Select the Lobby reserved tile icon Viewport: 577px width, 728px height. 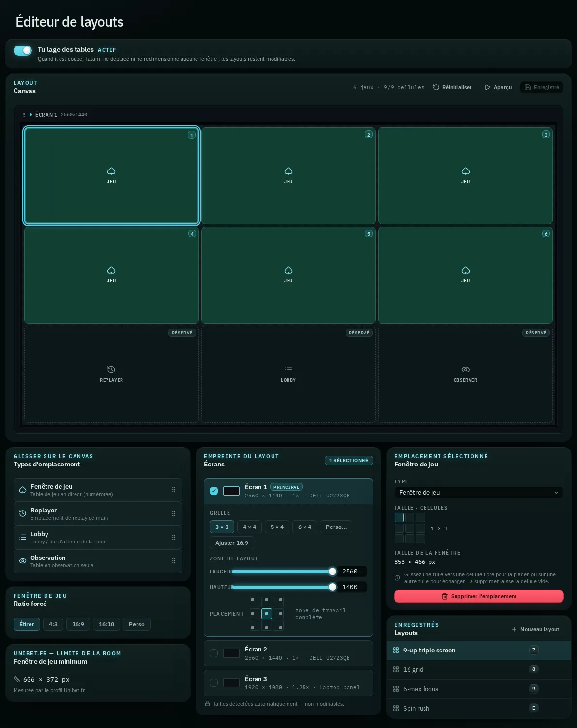click(x=288, y=370)
